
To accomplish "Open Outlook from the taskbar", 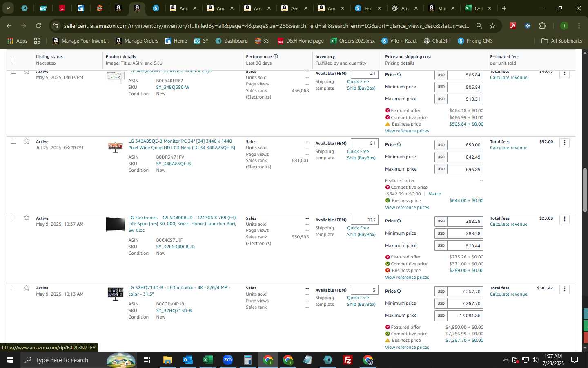I will click(x=187, y=360).
